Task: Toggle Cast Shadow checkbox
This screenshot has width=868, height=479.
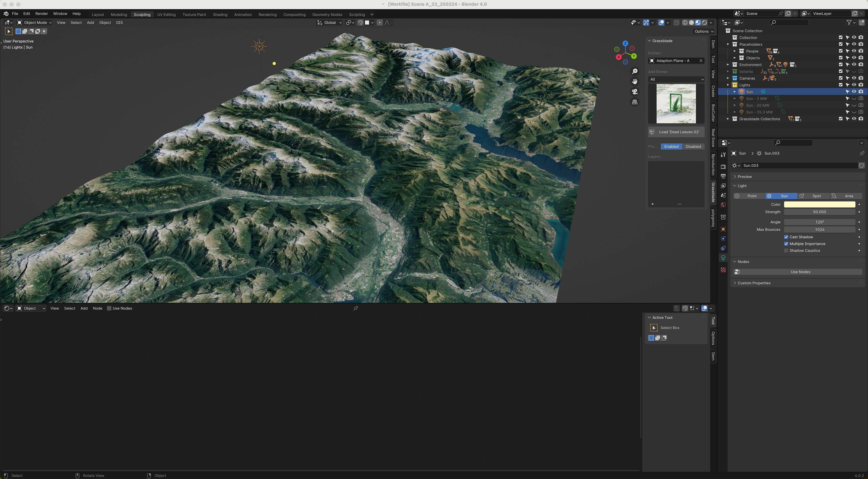Action: click(x=786, y=237)
